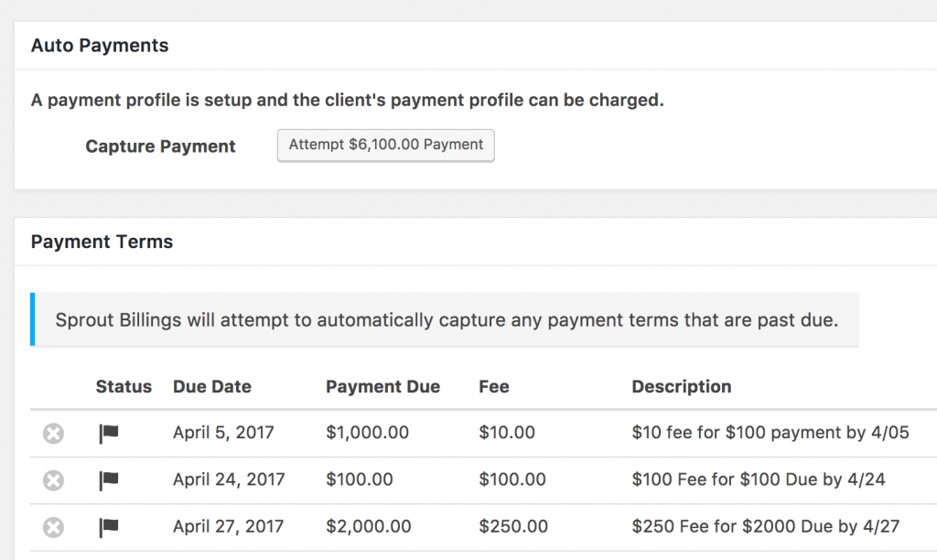Collapse the Auto Payments panel header
Viewport: 937px width, 560px height.
100,46
